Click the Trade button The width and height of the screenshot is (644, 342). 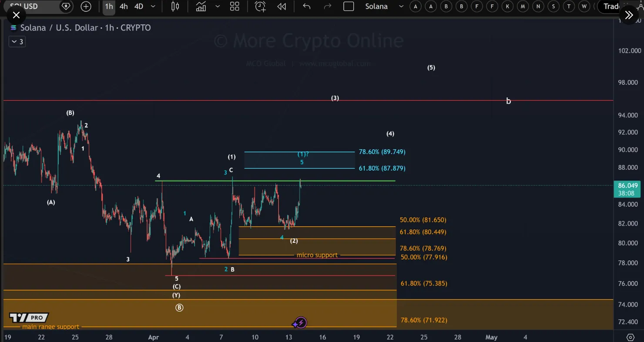coord(611,7)
